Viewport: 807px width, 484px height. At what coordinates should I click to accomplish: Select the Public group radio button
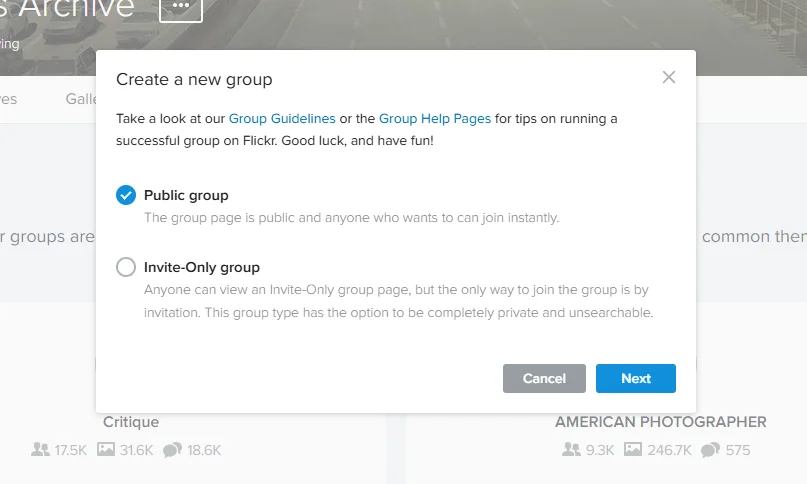pos(126,195)
